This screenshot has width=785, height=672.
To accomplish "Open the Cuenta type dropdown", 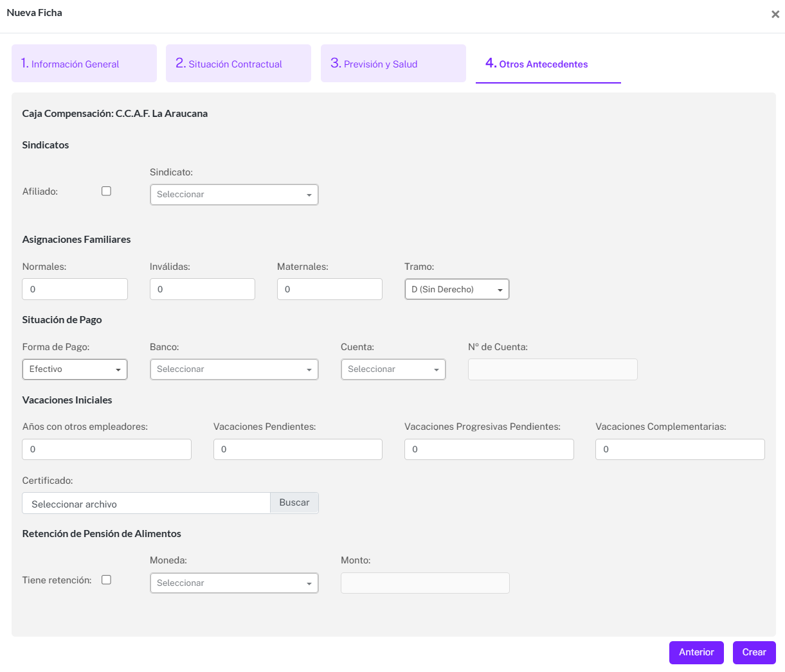I will [x=393, y=369].
